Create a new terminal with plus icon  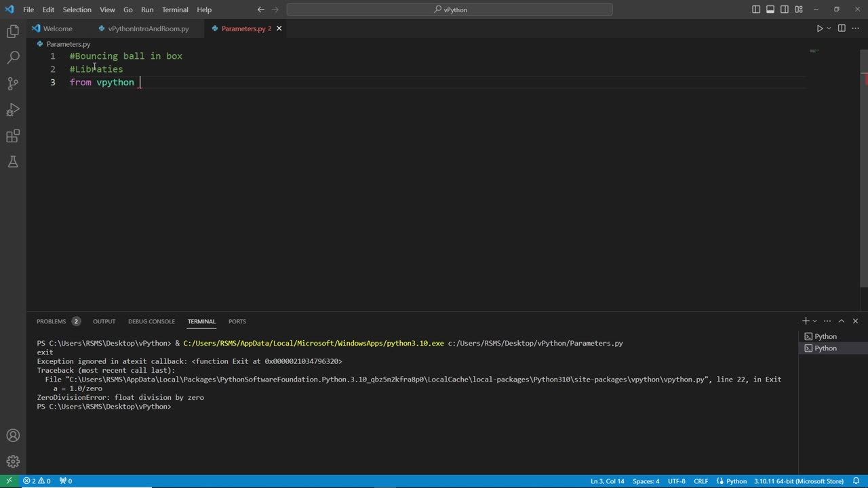(806, 321)
